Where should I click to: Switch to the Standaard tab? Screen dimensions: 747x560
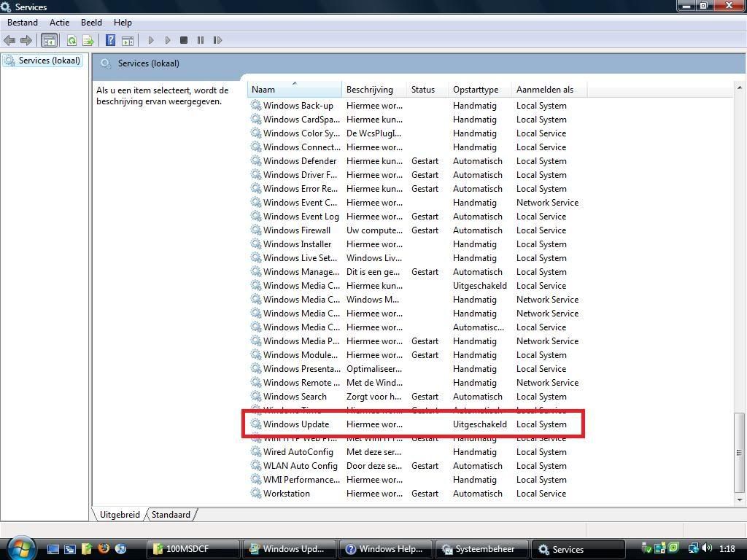(171, 514)
